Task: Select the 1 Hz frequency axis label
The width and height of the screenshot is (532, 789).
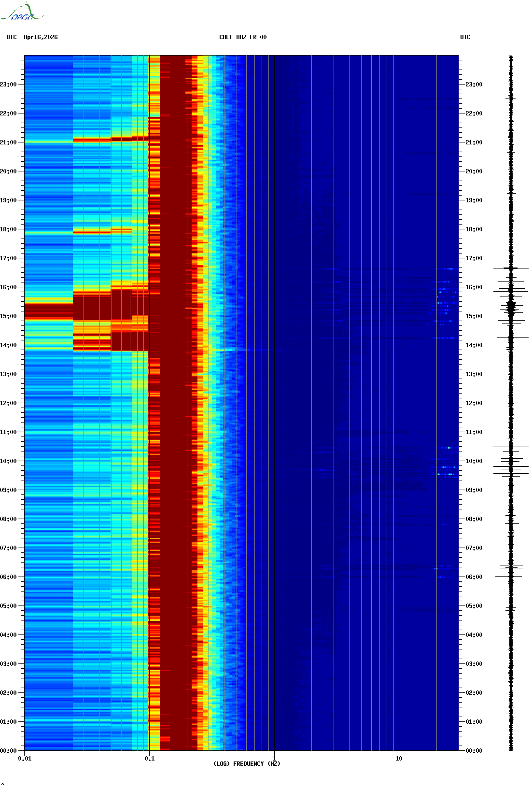Action: click(274, 759)
